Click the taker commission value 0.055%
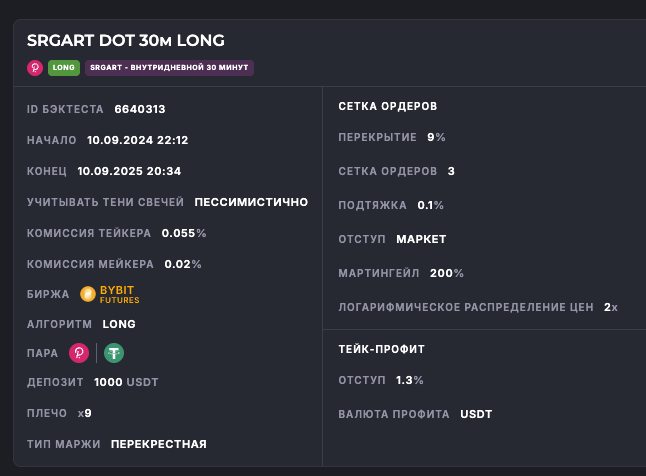This screenshot has height=476, width=646. 184,233
